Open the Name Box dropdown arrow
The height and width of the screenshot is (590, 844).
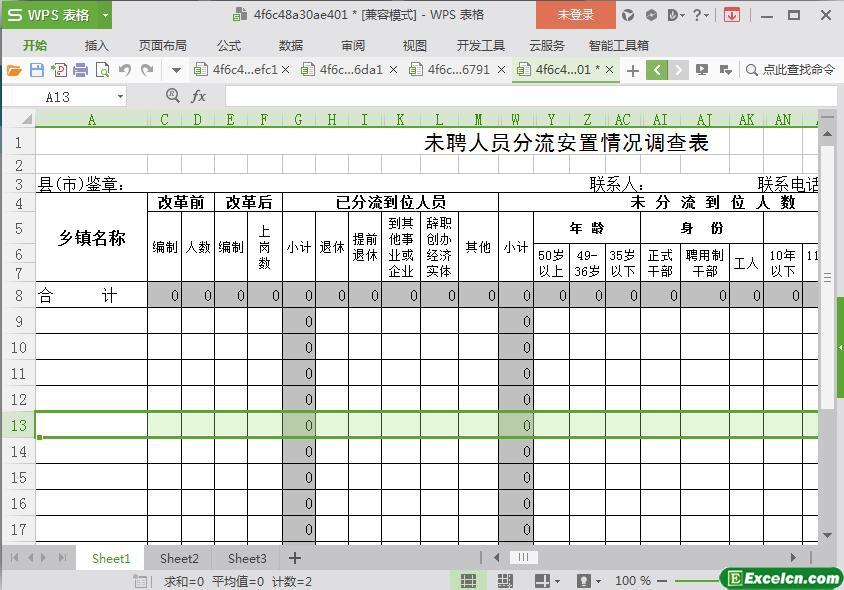[121, 97]
